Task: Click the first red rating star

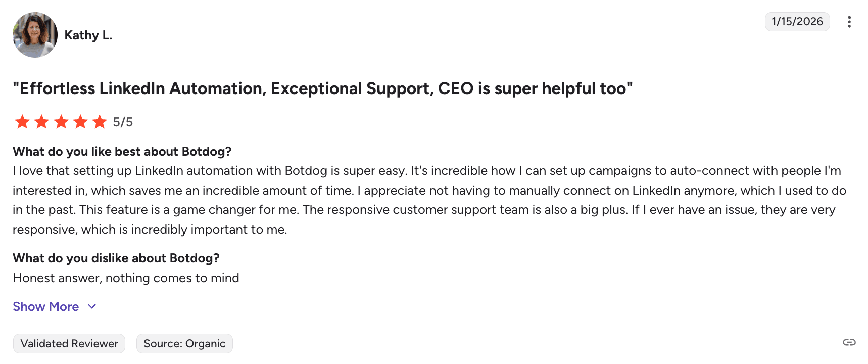Action: 22,122
